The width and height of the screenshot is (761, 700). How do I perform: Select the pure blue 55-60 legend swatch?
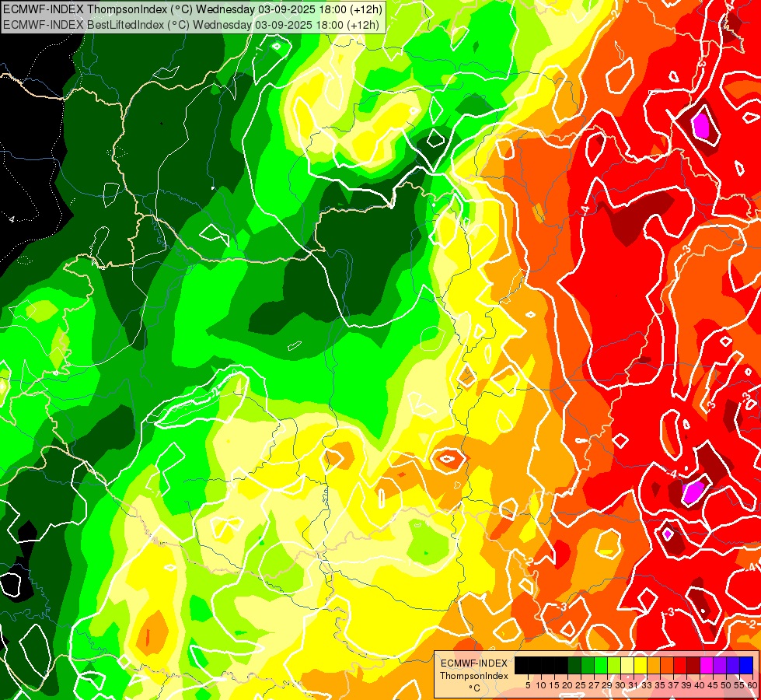746,665
